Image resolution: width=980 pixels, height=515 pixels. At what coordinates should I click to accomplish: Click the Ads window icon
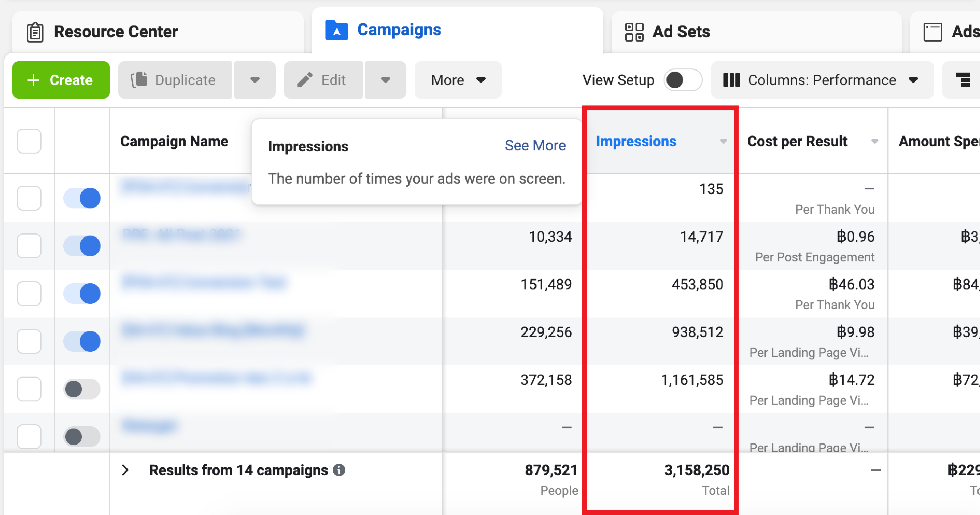pyautogui.click(x=933, y=32)
